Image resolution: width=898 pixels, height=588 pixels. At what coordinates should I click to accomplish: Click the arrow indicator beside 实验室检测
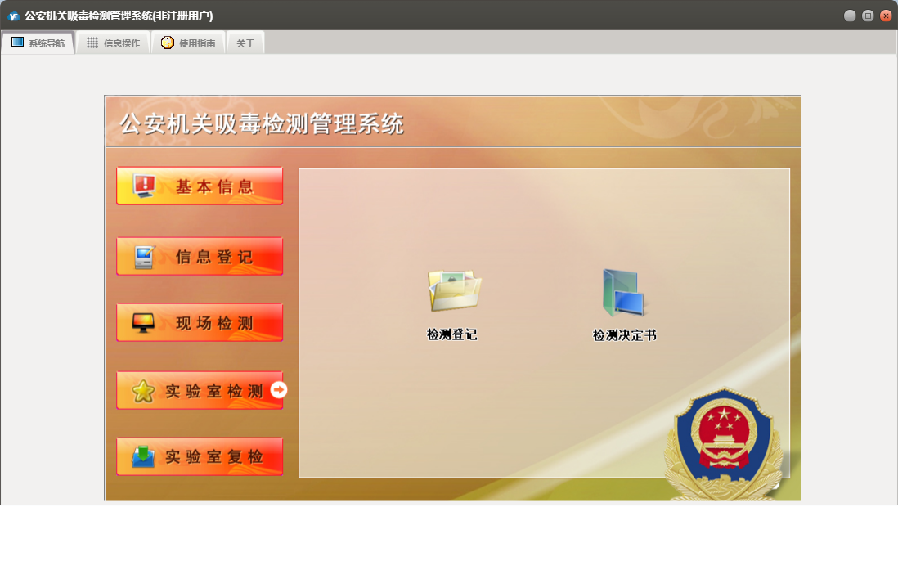point(279,390)
